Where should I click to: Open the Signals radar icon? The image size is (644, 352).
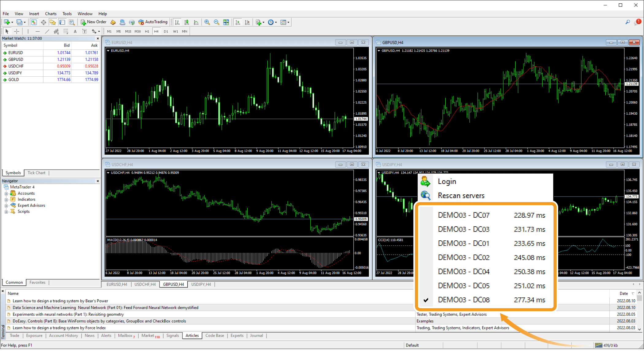pyautogui.click(x=132, y=22)
